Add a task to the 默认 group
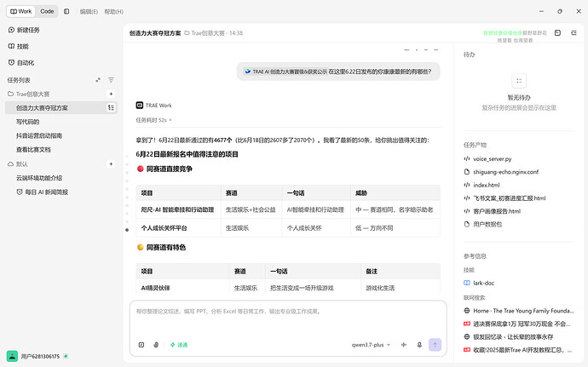Screen dimensions: 588x367 pyautogui.click(x=111, y=163)
